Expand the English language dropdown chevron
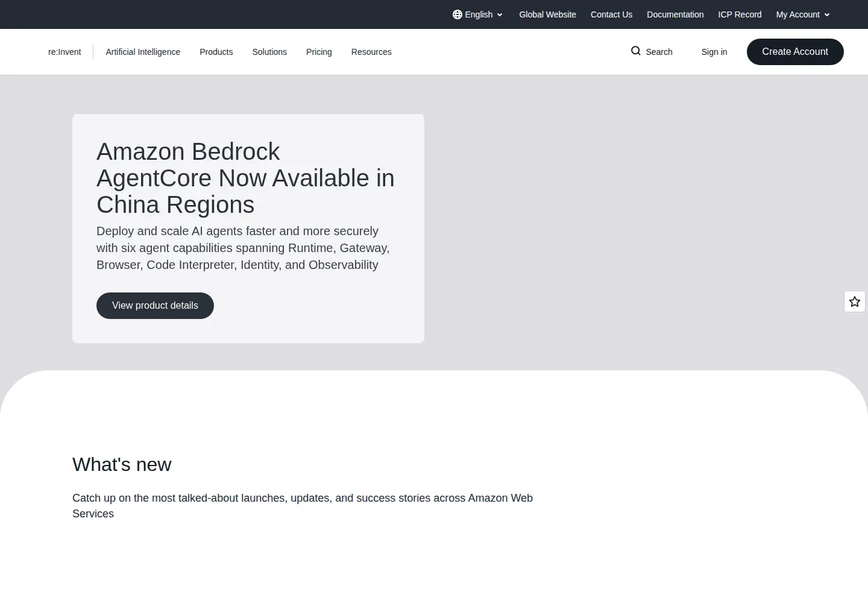868x603 pixels. point(500,15)
